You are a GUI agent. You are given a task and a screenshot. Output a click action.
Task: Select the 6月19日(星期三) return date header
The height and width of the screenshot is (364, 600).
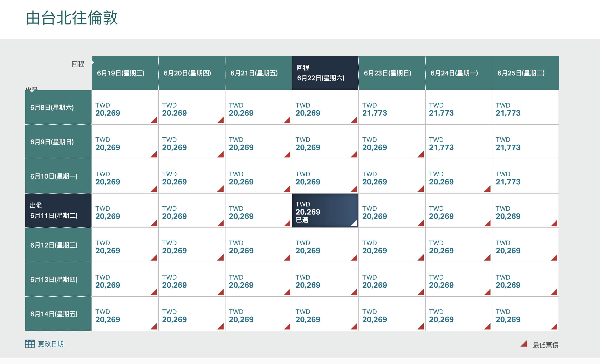point(125,73)
